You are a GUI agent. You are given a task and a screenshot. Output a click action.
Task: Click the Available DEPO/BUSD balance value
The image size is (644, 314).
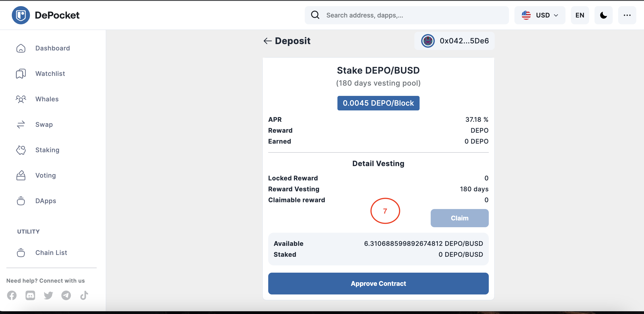tap(423, 243)
